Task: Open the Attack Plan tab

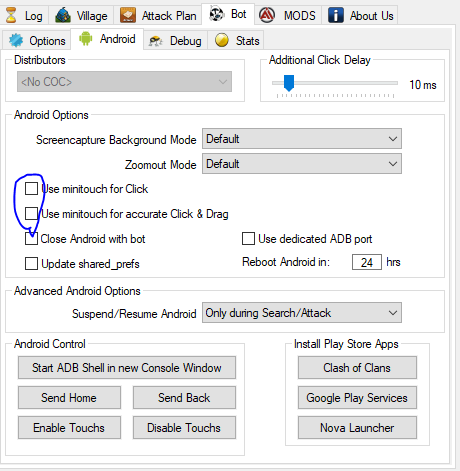Action: (x=158, y=15)
